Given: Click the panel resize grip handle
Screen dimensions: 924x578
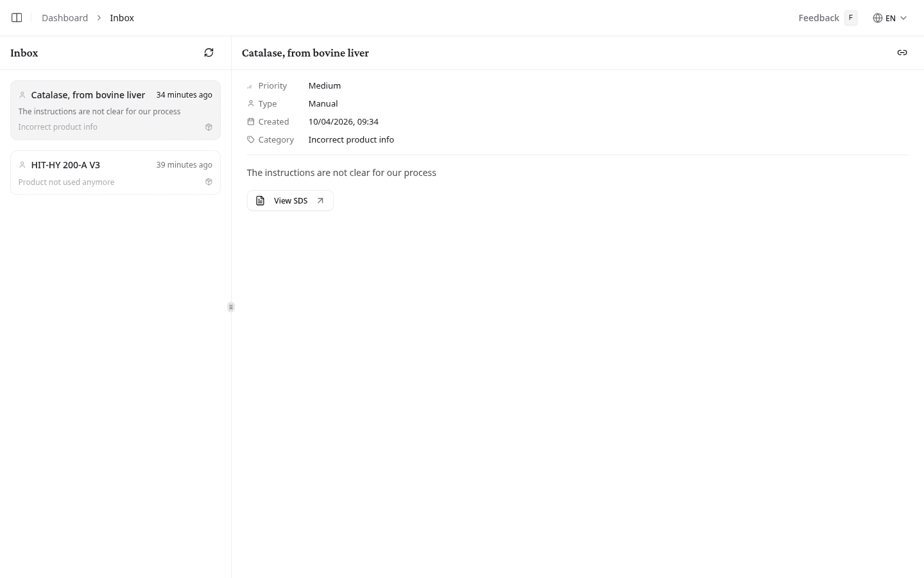Looking at the screenshot, I should [230, 307].
